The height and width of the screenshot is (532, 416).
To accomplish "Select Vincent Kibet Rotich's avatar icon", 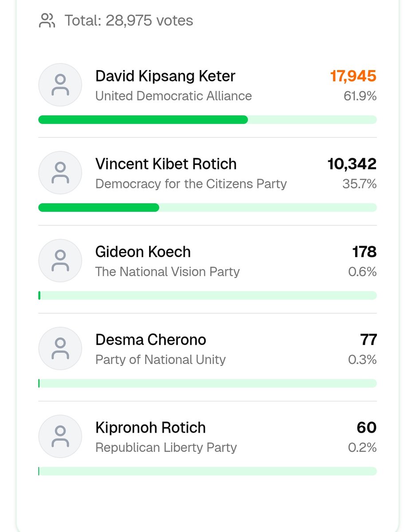I will coord(60,173).
